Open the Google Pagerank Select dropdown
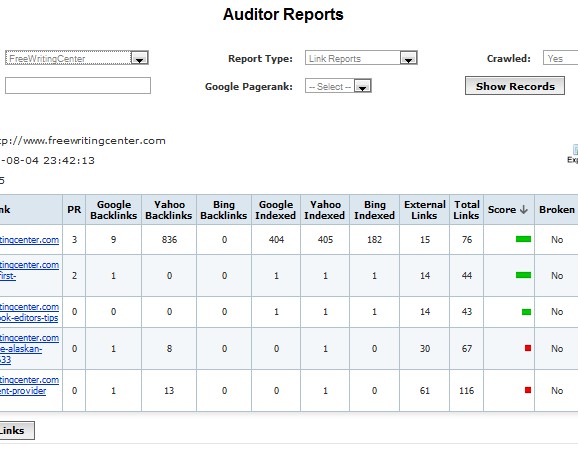 coord(338,86)
